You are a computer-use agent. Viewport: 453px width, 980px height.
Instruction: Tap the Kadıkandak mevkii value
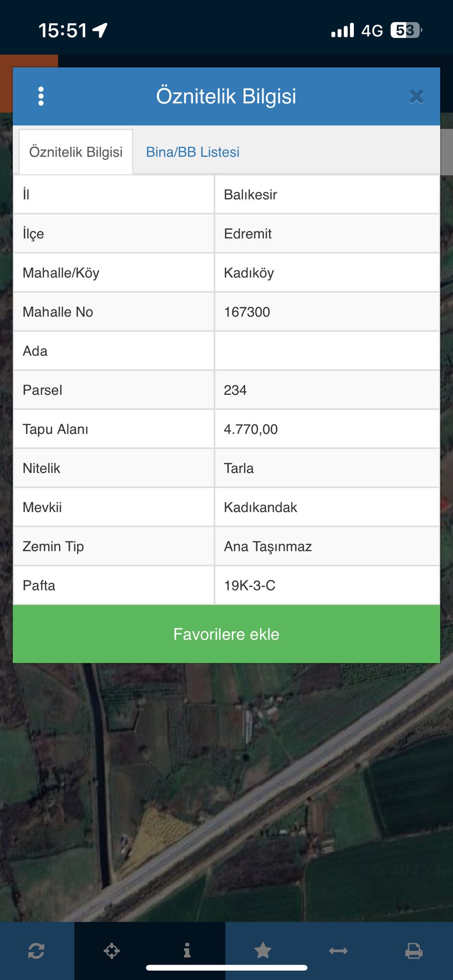coord(260,508)
